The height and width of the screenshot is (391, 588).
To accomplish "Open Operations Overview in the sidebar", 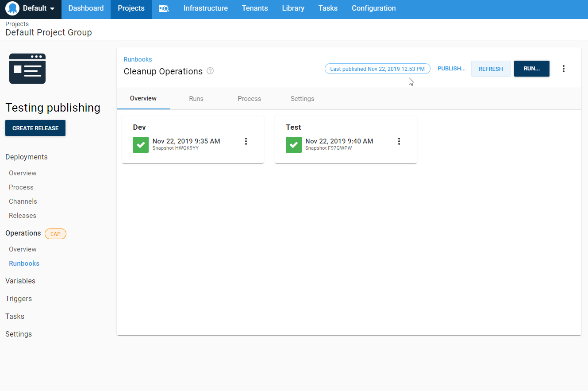I will point(23,249).
